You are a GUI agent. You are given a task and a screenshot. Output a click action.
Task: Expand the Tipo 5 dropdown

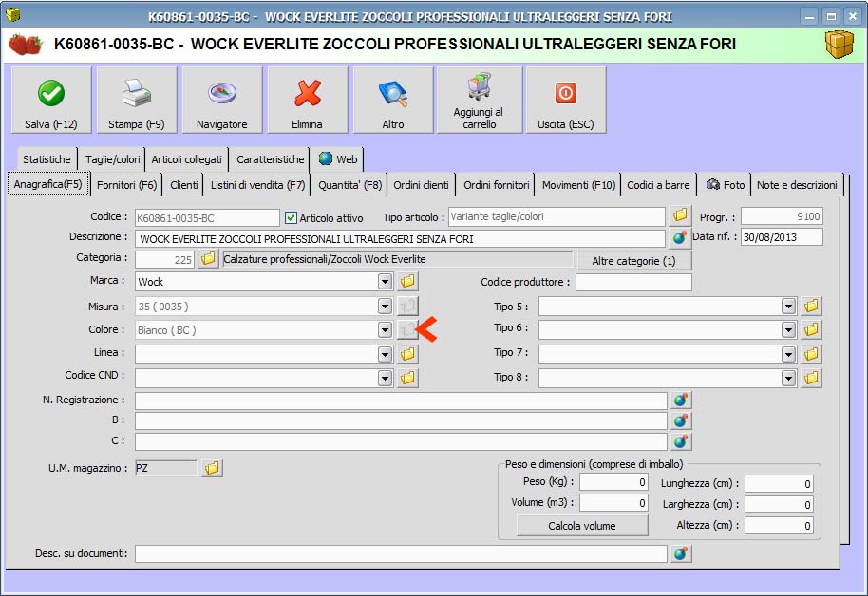pyautogui.click(x=788, y=306)
